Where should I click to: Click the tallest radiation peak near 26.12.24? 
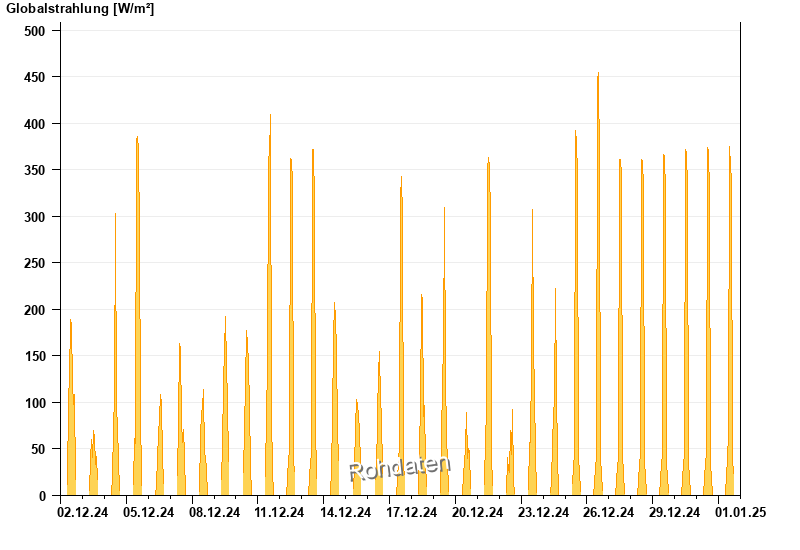pos(598,284)
